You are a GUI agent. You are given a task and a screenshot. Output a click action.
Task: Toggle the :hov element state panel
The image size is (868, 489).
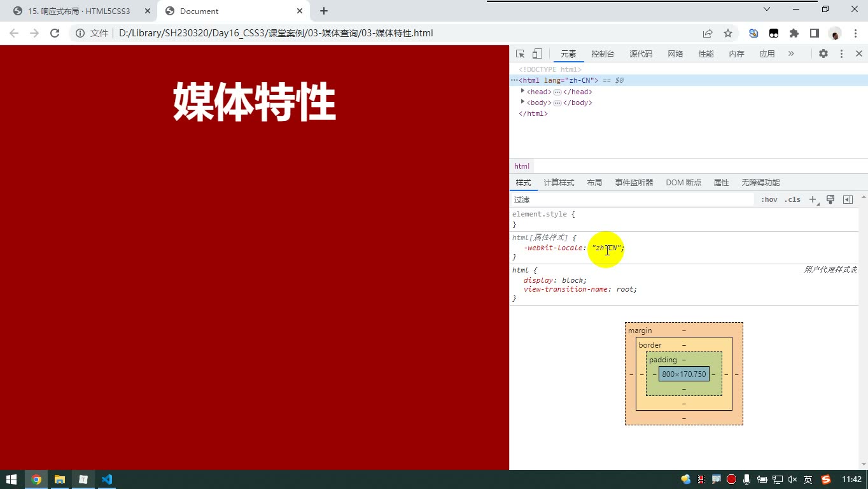(769, 199)
